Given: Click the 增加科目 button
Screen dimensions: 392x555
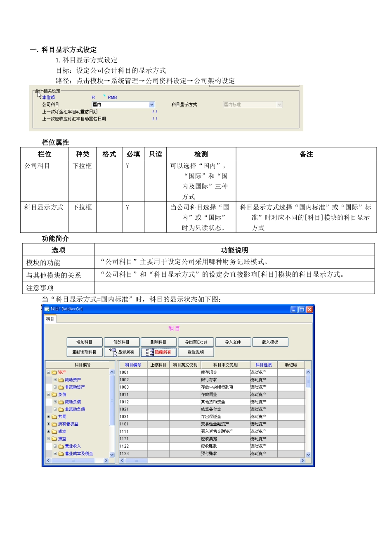Looking at the screenshot, I should (84, 342).
